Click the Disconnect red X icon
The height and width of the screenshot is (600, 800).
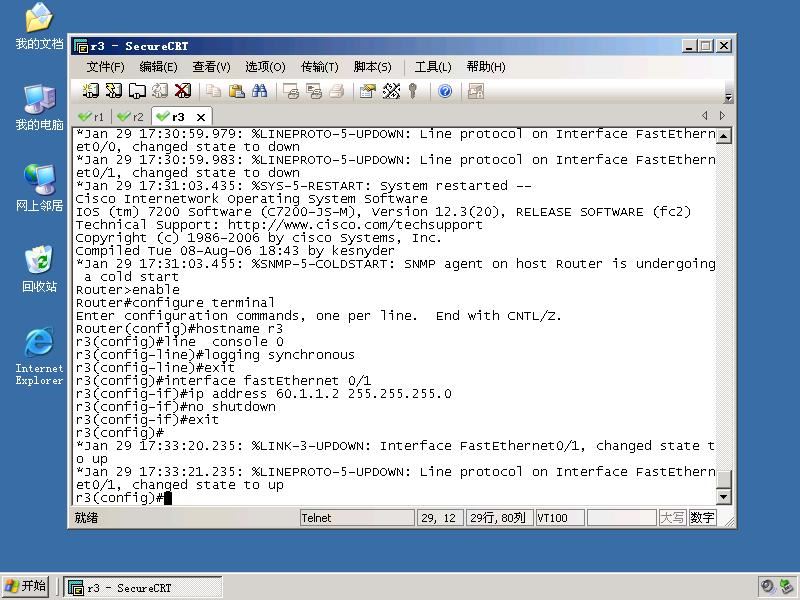pos(183,91)
